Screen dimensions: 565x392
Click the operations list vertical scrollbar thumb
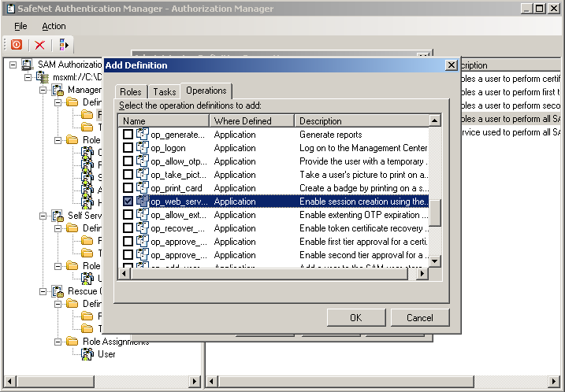(x=435, y=213)
